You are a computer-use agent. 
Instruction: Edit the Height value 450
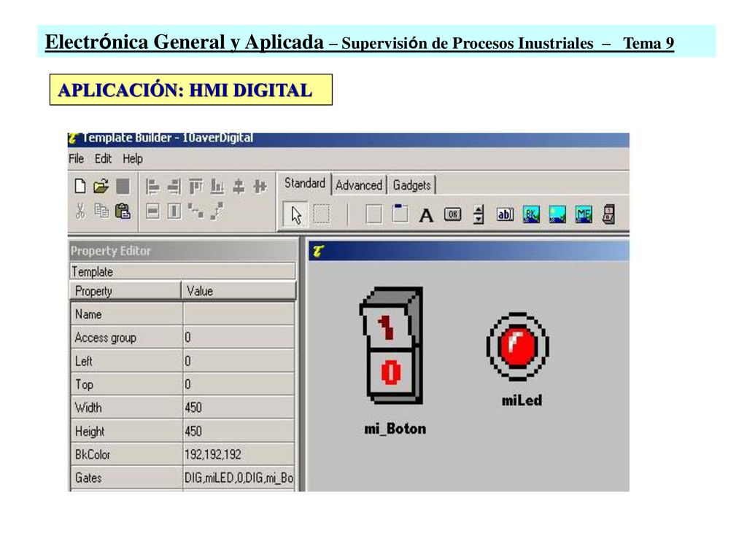tap(239, 432)
